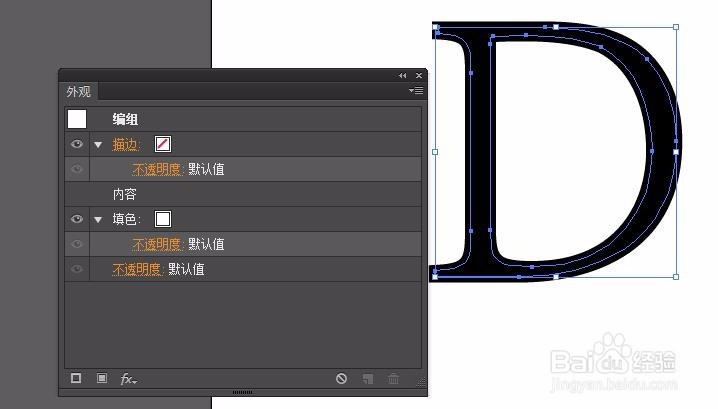Open the 描边 stroke panel link
Viewport: 718px width, 409px height.
(126, 144)
